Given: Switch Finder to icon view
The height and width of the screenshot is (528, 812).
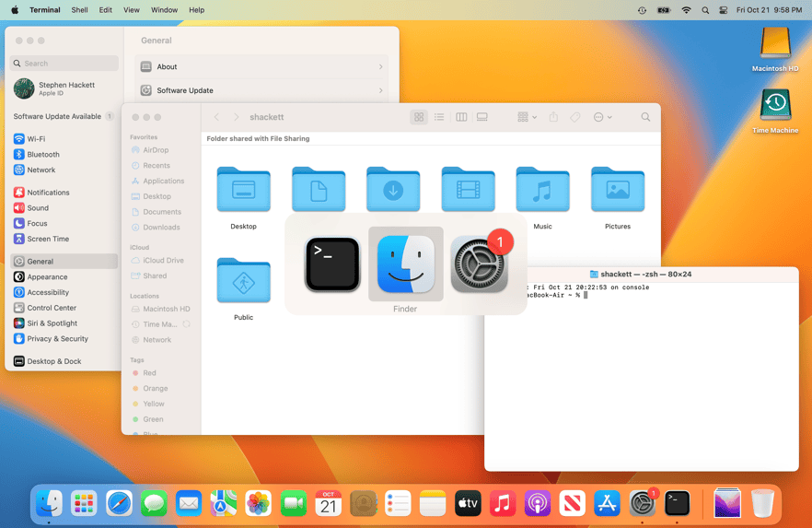Looking at the screenshot, I should 418,117.
